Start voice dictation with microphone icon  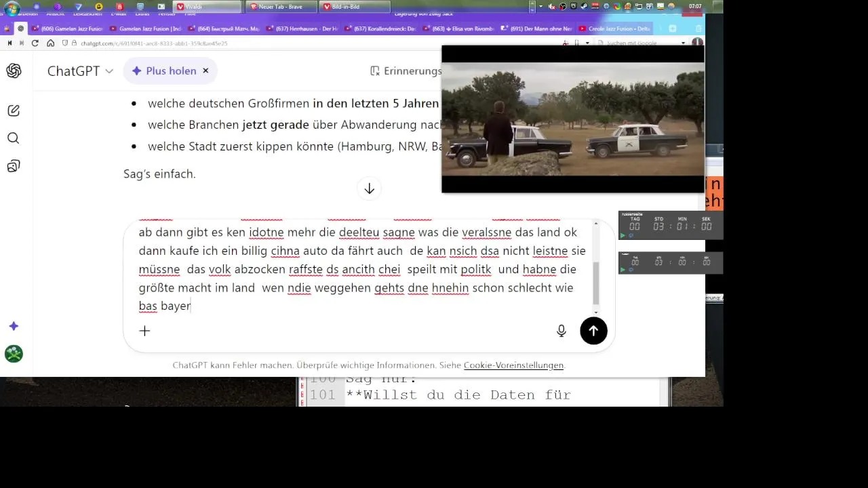point(561,331)
